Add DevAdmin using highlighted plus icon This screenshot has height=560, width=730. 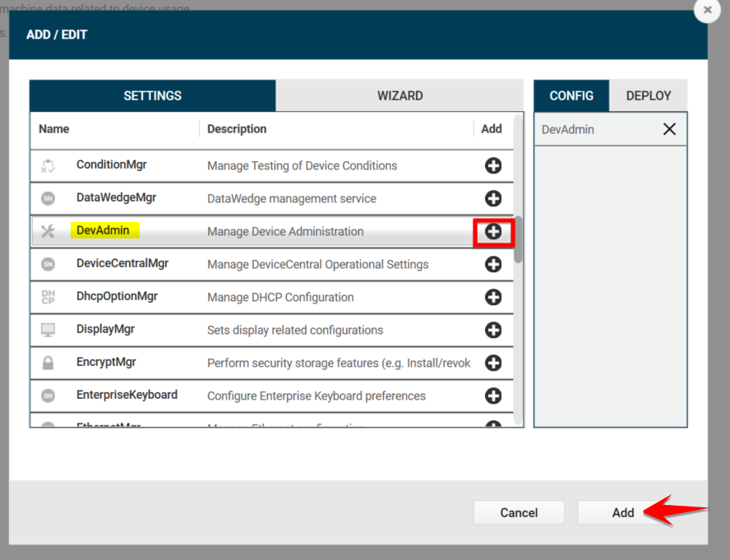493,232
